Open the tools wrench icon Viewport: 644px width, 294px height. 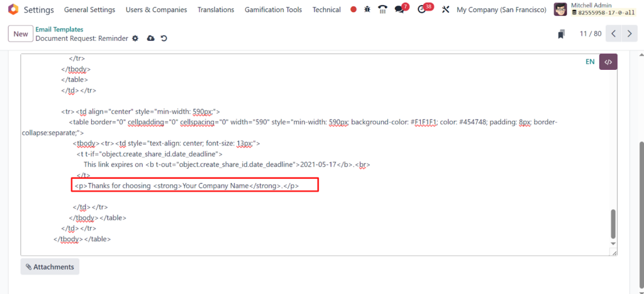(446, 9)
